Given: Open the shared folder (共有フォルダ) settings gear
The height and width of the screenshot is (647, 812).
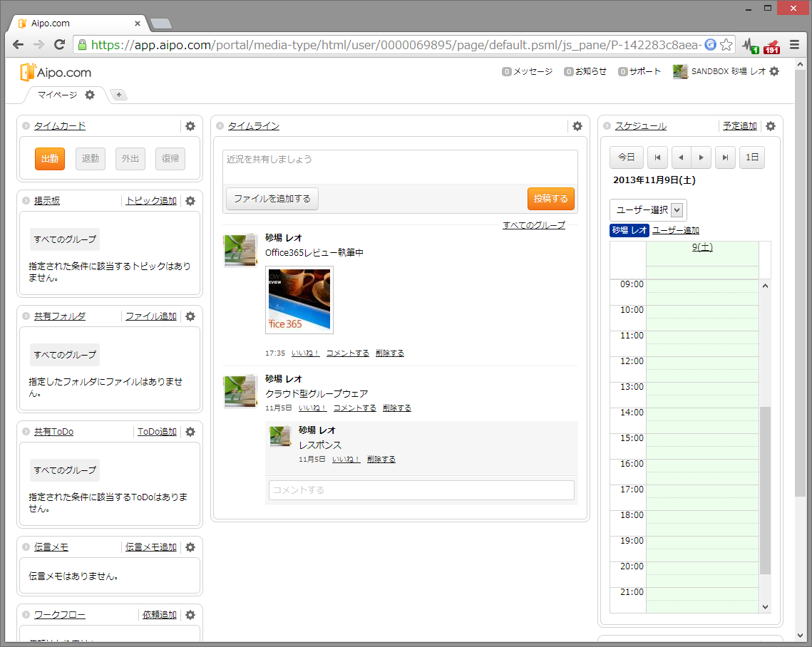Looking at the screenshot, I should point(190,316).
